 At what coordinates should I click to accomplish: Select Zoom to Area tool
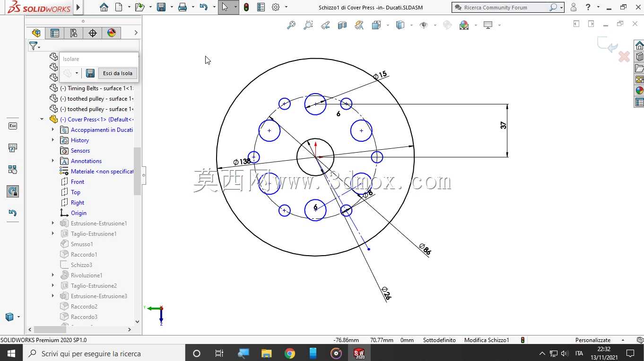(308, 25)
